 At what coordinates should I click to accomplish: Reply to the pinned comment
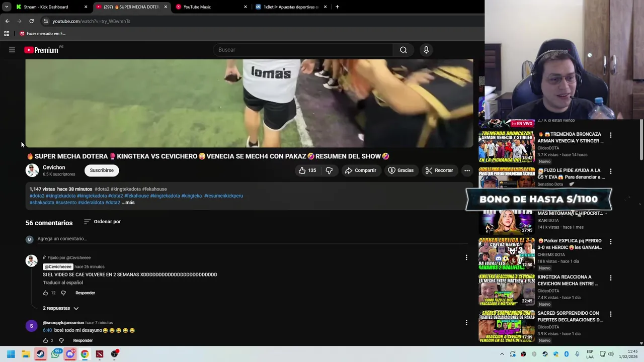coord(85,293)
